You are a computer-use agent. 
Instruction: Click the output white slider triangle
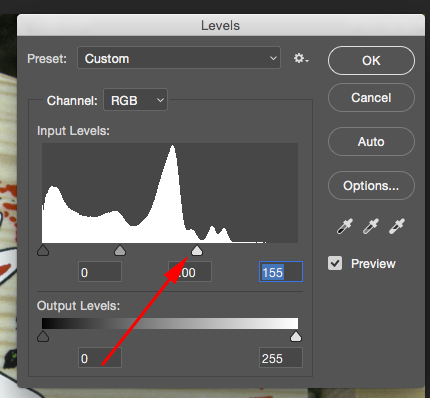pyautogui.click(x=296, y=336)
